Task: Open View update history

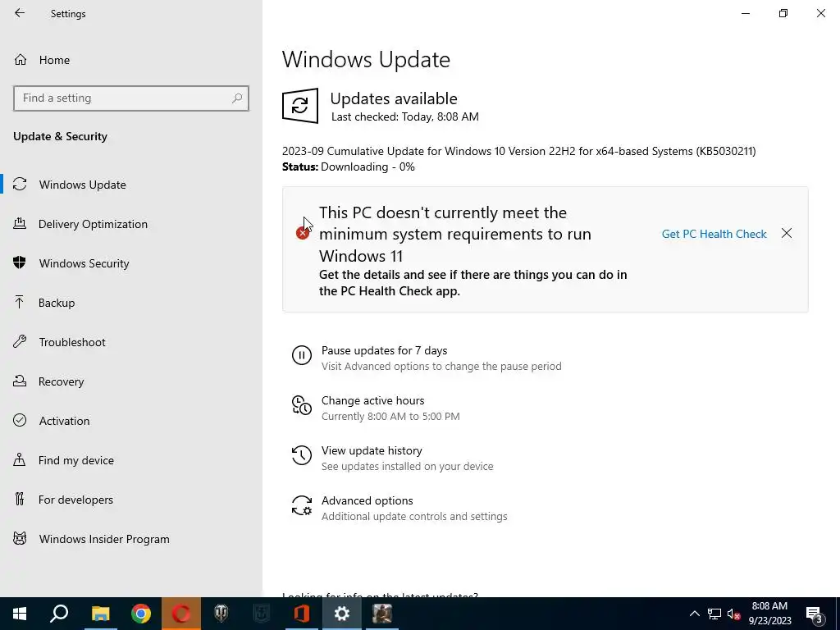Action: [372, 450]
